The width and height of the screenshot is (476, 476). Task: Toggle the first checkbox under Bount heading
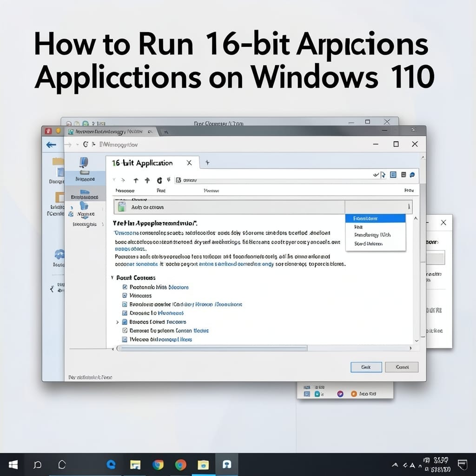pyautogui.click(x=125, y=287)
